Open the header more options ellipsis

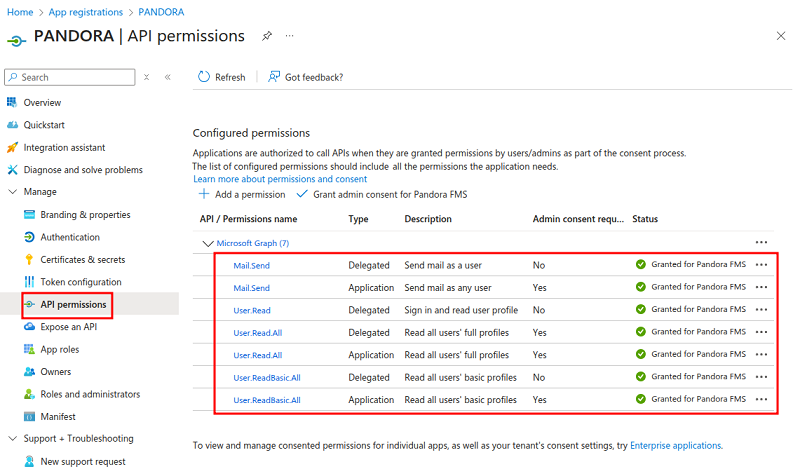pos(289,36)
